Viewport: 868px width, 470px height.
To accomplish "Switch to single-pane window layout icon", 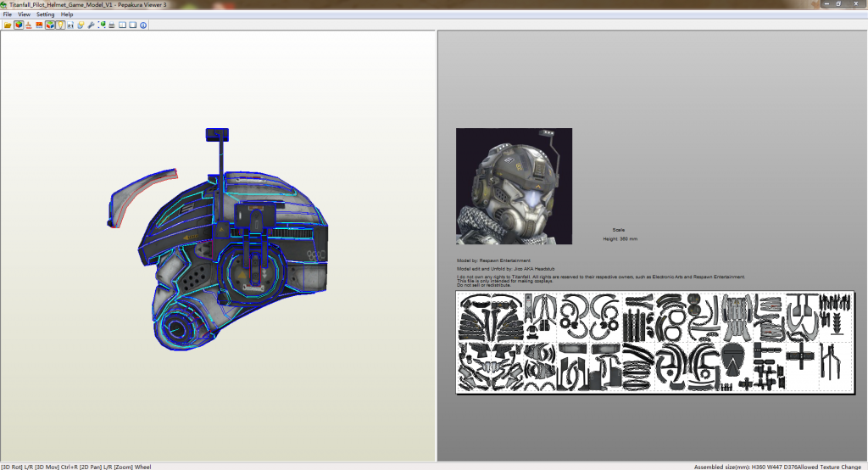I will pos(133,25).
